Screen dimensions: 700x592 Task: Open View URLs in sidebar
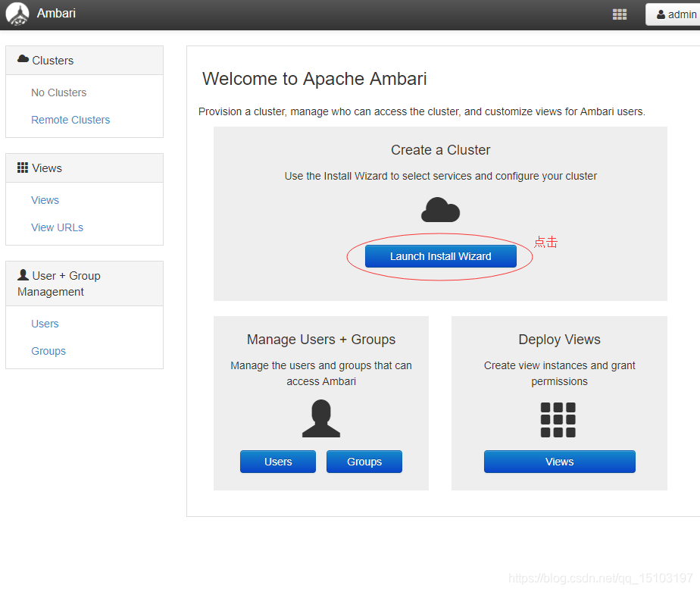point(57,227)
